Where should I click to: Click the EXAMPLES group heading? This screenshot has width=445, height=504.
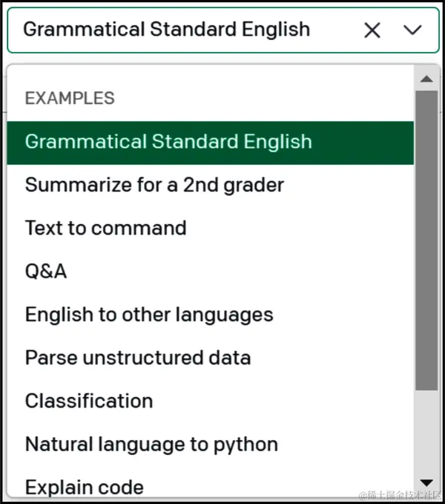70,99
